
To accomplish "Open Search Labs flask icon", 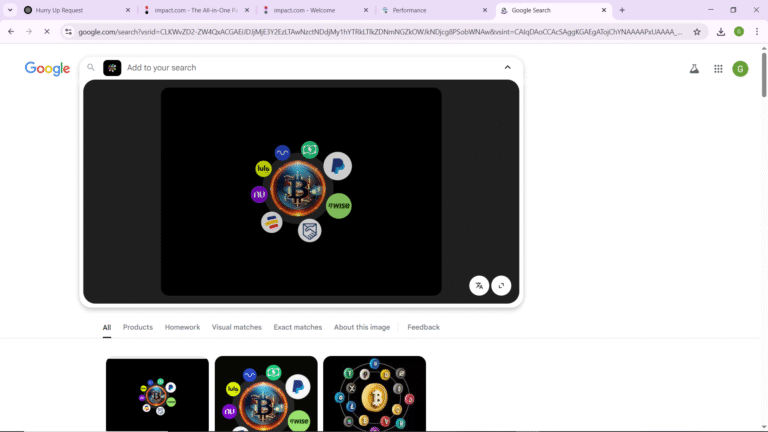I will pos(695,69).
